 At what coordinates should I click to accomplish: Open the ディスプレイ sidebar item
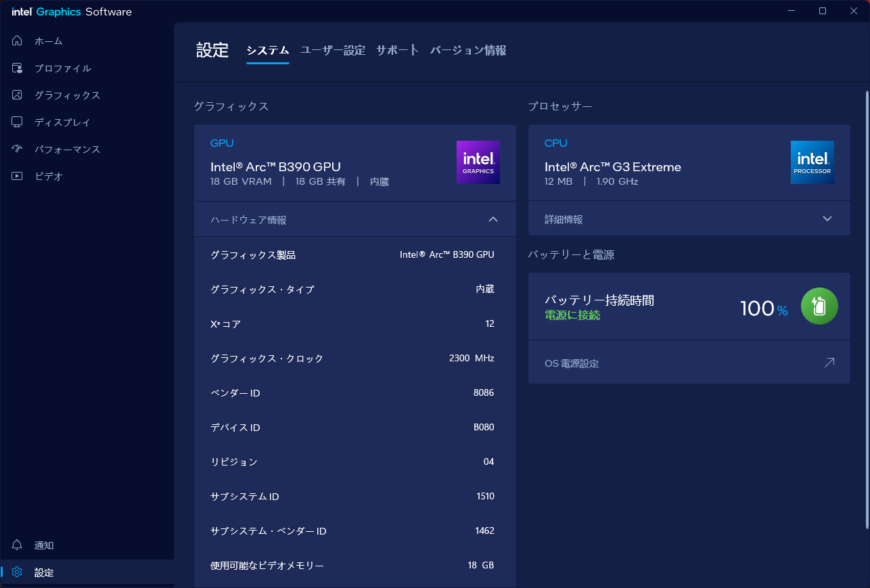(x=87, y=122)
